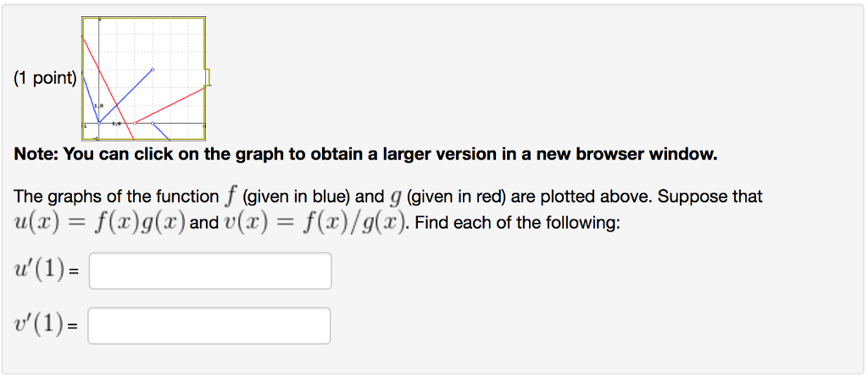Click the 1.0 label on the y-axis
The width and height of the screenshot is (868, 377).
[98, 105]
